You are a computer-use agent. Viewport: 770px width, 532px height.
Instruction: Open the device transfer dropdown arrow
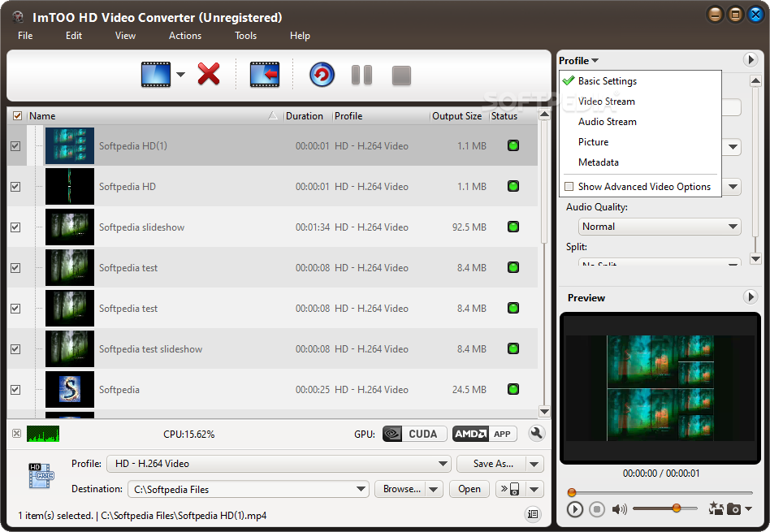click(x=534, y=489)
